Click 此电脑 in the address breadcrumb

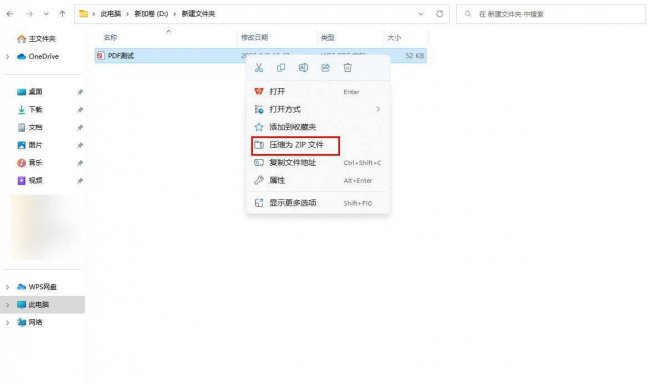coord(111,14)
